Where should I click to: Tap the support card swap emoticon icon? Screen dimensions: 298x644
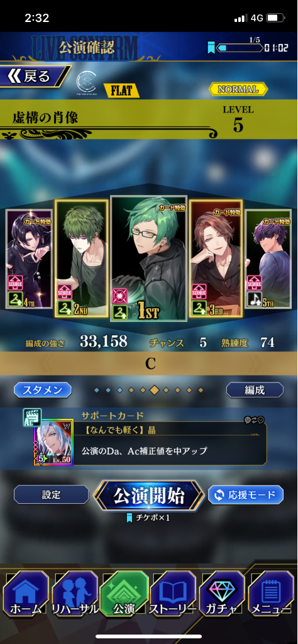[x=254, y=419]
